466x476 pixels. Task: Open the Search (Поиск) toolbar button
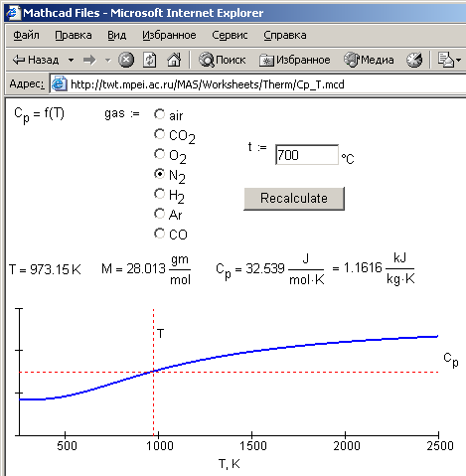tap(222, 60)
